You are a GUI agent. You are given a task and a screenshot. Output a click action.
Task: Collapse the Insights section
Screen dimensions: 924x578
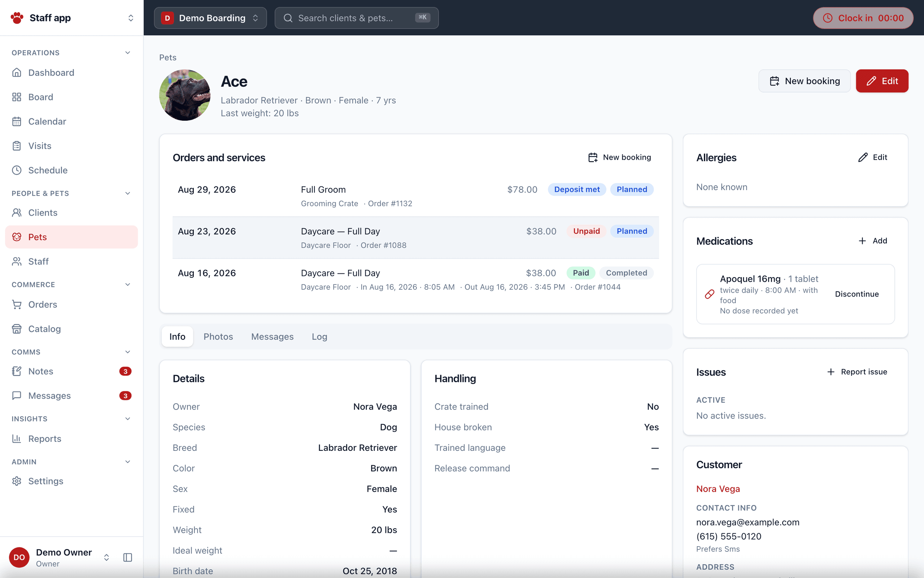point(128,419)
